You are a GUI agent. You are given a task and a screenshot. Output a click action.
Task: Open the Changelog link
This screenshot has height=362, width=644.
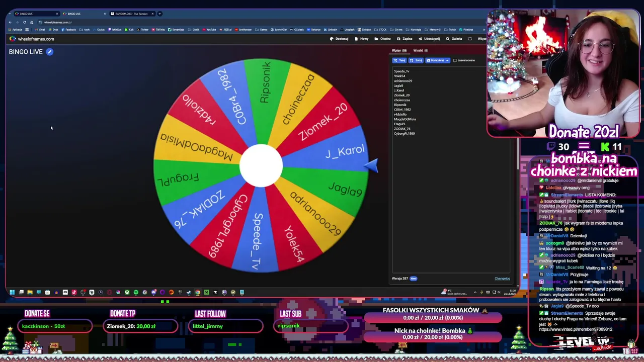pyautogui.click(x=502, y=279)
